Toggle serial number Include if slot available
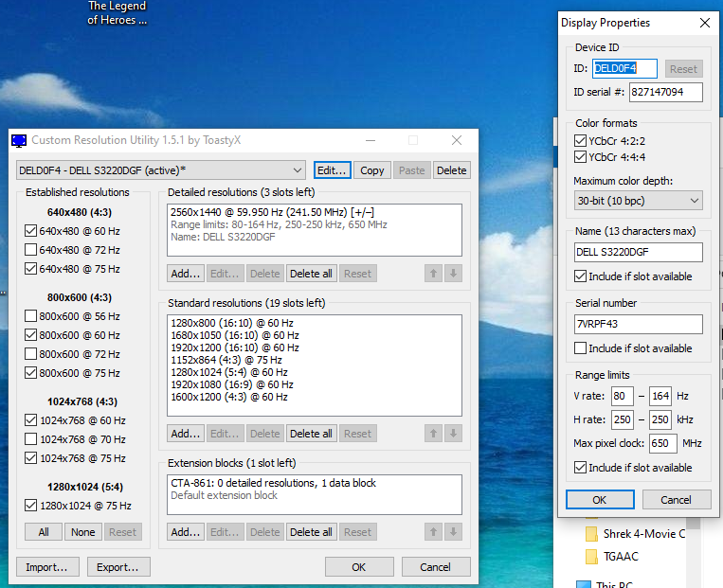The image size is (723, 588). (x=581, y=348)
